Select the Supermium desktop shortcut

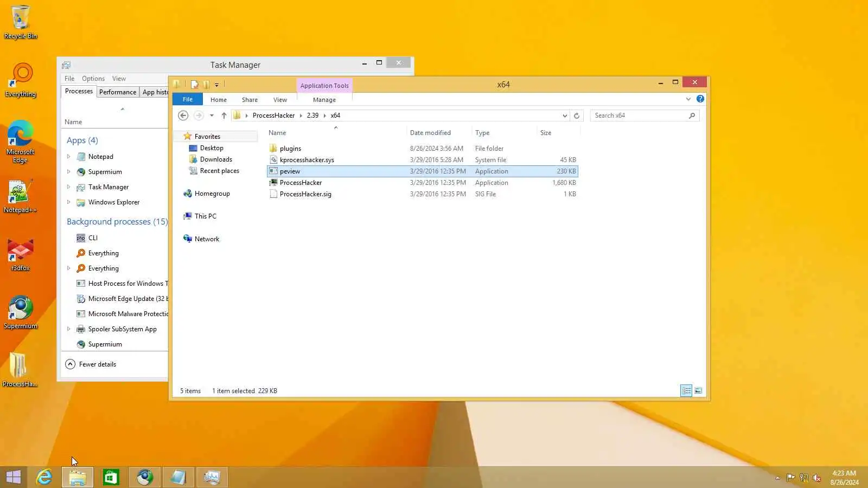pyautogui.click(x=21, y=313)
